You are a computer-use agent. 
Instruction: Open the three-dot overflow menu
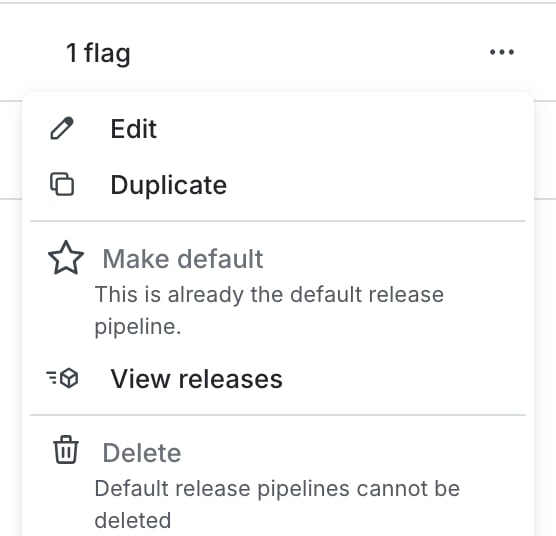click(x=501, y=52)
